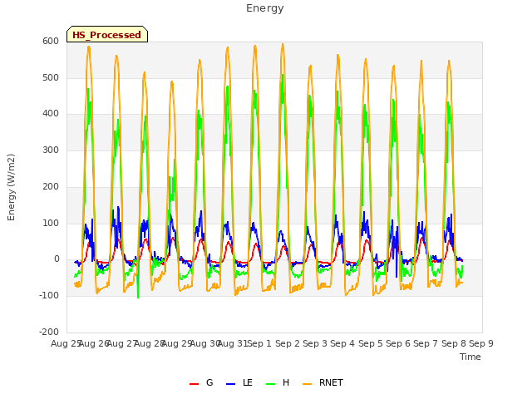This screenshot has height=399, width=532.
Task: Click the Aug 31 x-axis date label
Action: coord(233,343)
